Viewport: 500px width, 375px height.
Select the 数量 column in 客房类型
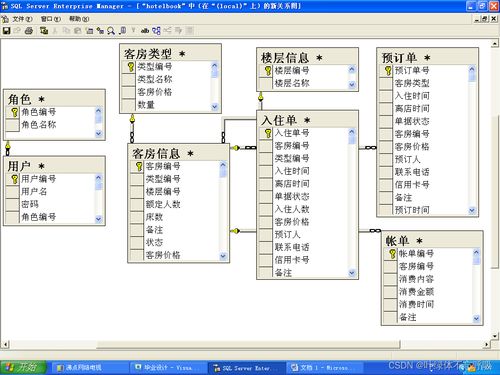pos(166,105)
